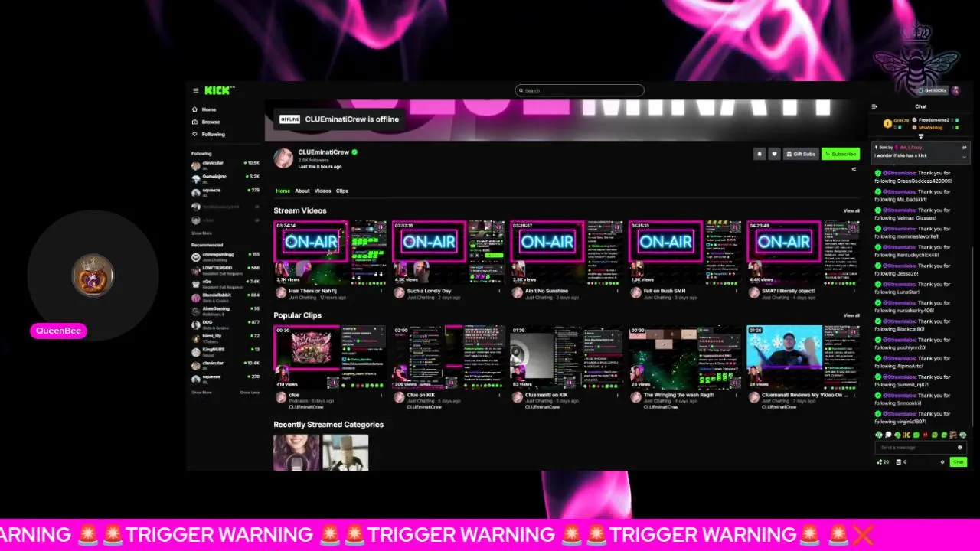Click the green Subscribe button

(x=841, y=154)
